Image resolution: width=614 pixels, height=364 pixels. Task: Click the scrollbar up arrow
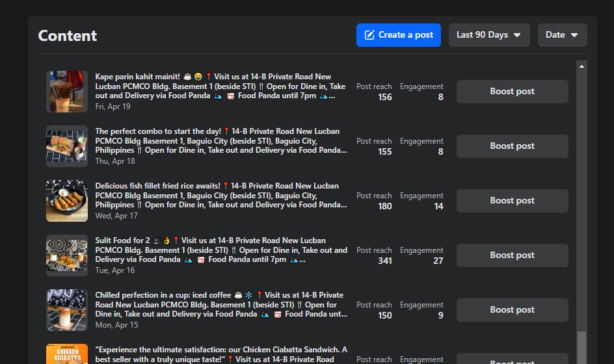581,66
